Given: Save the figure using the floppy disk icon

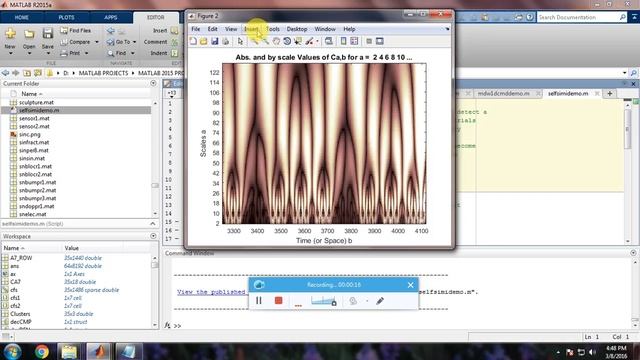Looking at the screenshot, I should 214,41.
